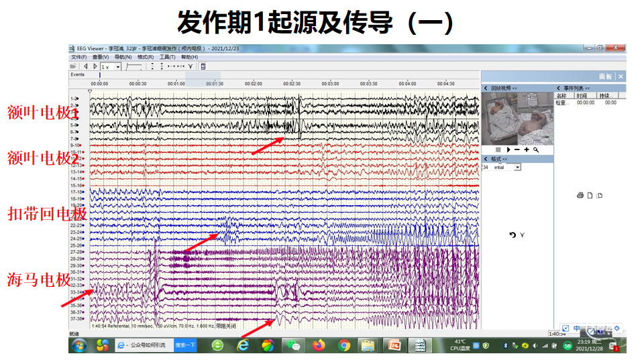Viewport: 644px width, 362px height.
Task: Step back with the left triangle arrow
Action: [x=85, y=66]
